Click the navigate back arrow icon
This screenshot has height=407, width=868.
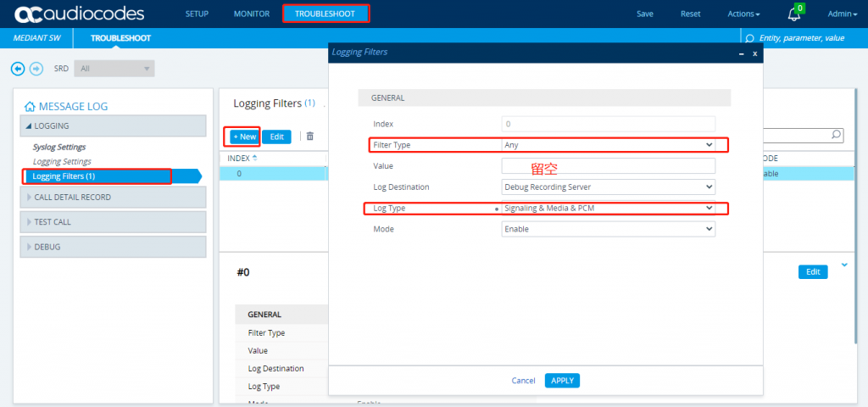(19, 69)
